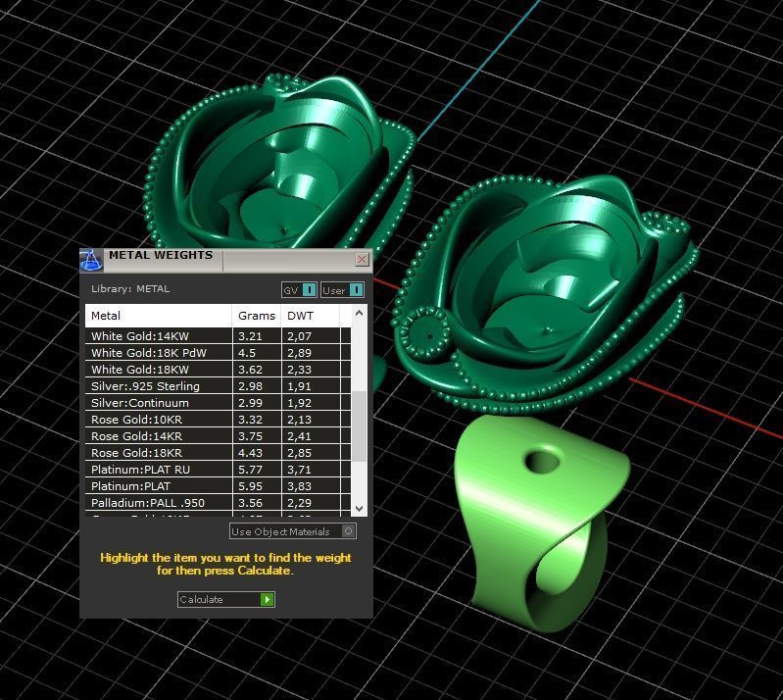Select the Palladium:PALL .950 row
The image size is (783, 700).
[x=219, y=503]
